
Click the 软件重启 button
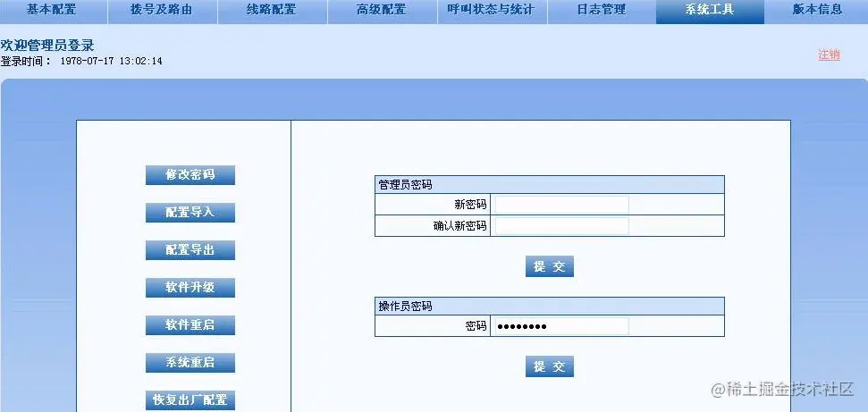190,325
